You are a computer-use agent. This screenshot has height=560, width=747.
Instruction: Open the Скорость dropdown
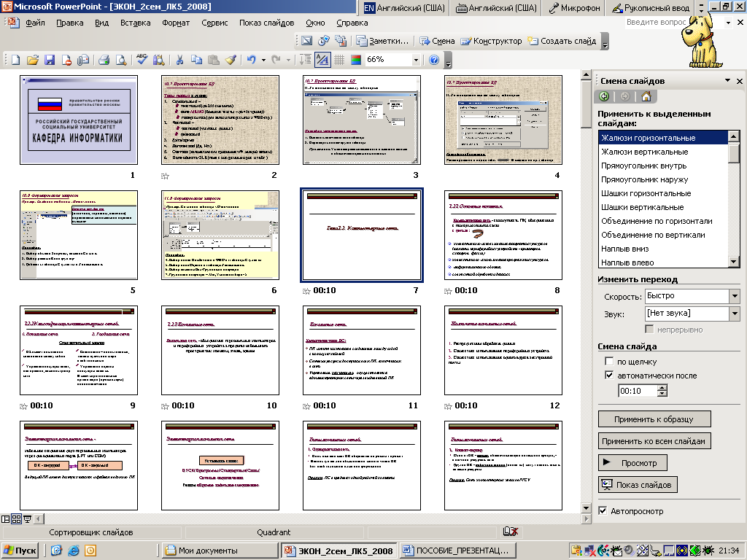pos(734,296)
